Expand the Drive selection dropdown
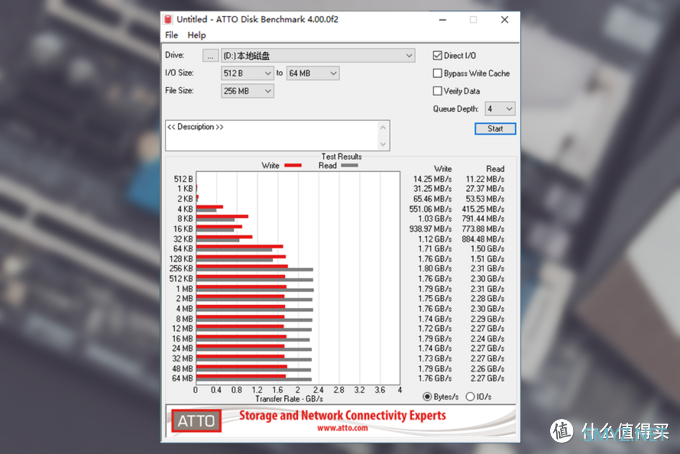This screenshot has height=454, width=680. (x=318, y=56)
